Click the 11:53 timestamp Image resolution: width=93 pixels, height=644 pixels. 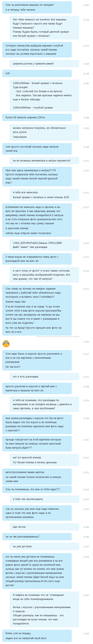coord(86,207)
